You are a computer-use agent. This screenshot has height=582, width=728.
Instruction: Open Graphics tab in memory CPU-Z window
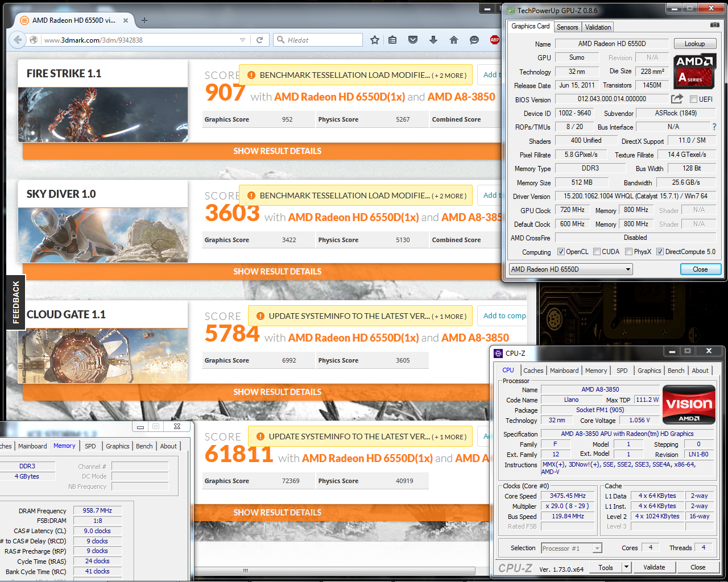(x=118, y=446)
